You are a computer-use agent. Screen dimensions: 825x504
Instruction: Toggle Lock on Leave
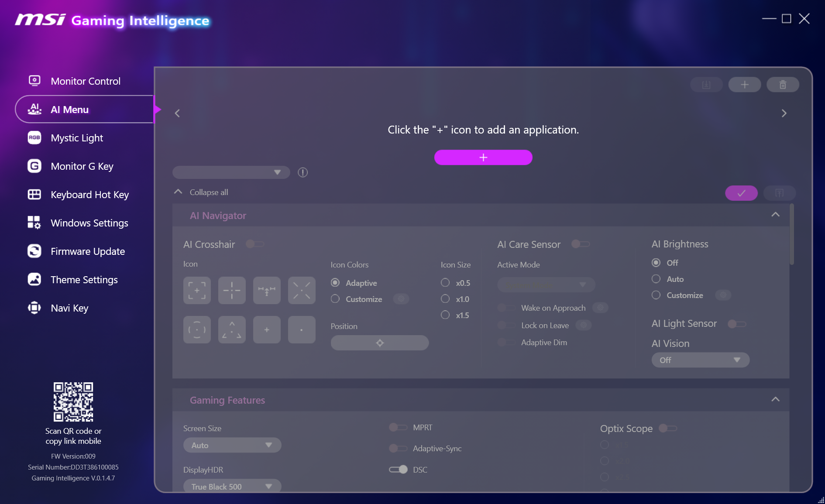click(x=506, y=325)
